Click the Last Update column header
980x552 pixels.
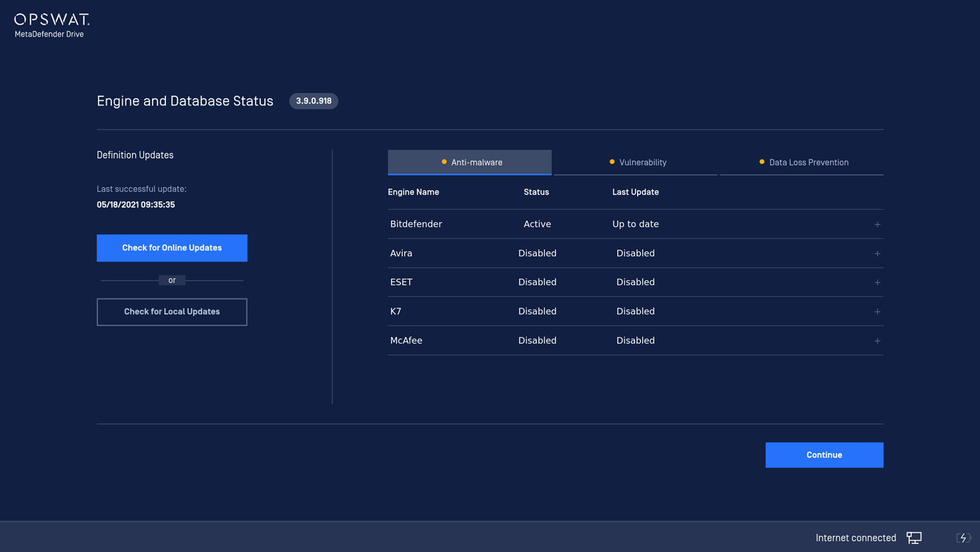pyautogui.click(x=636, y=192)
